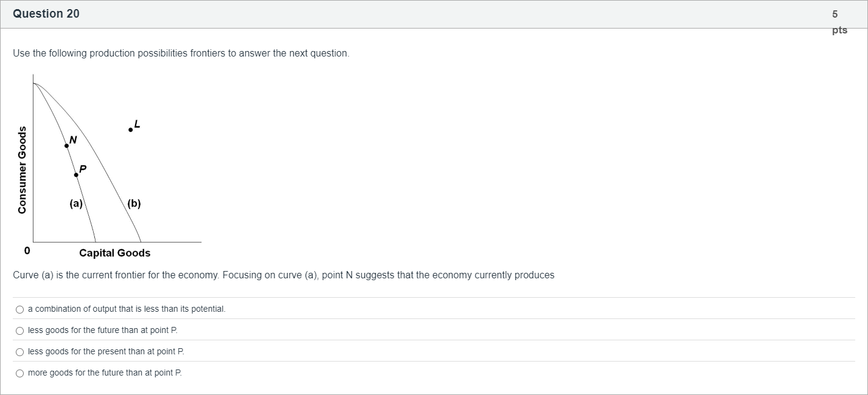This screenshot has width=868, height=395.
Task: Click the letter 'L' label beside its point
Action: click(137, 124)
